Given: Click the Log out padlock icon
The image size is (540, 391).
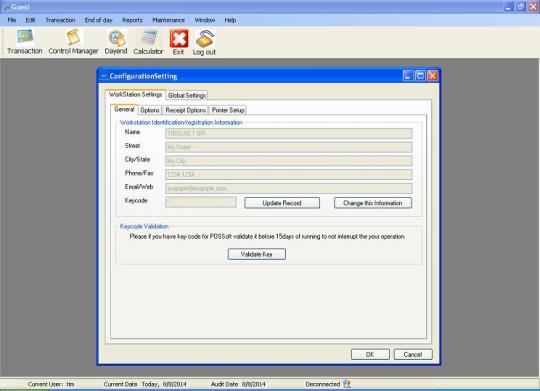Looking at the screenshot, I should point(205,38).
